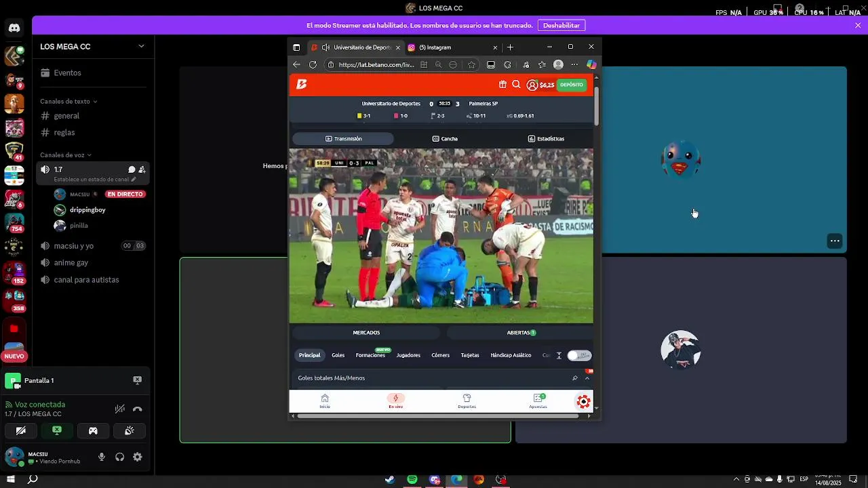The width and height of the screenshot is (868, 488).
Task: Open browser favorites list icon
Action: [x=542, y=65]
